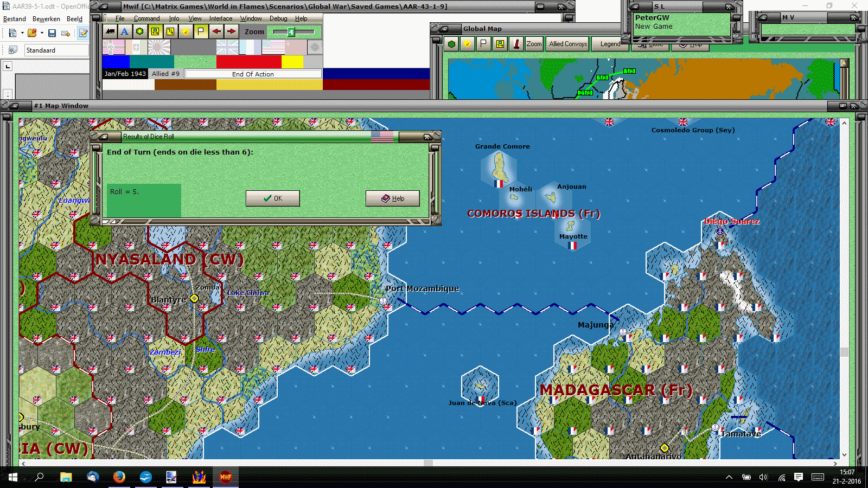Open File Explorer from the taskbar
The image size is (868, 488).
pyautogui.click(x=66, y=477)
